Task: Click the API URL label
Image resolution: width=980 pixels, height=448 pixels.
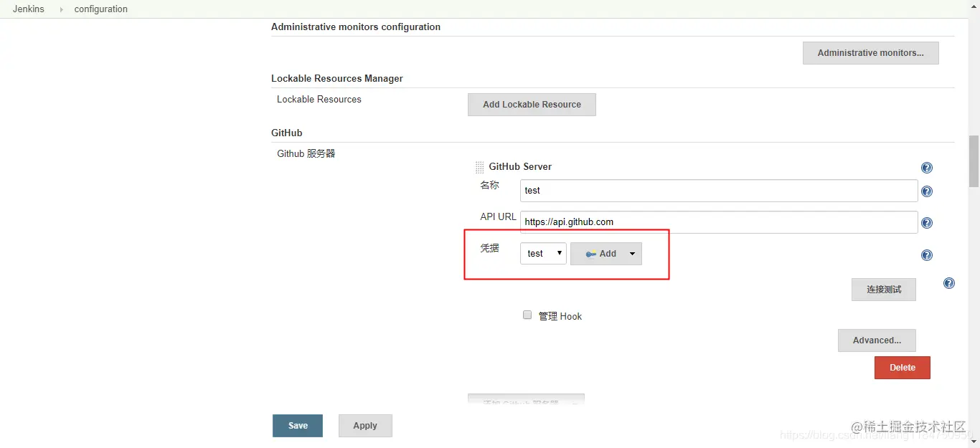Action: pyautogui.click(x=498, y=216)
